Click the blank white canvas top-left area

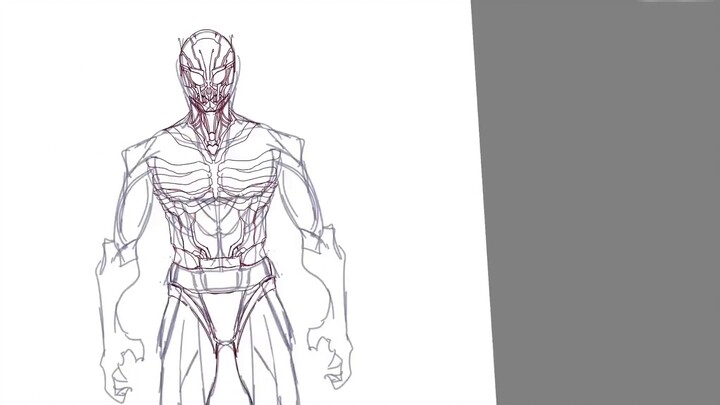(x=60, y=60)
